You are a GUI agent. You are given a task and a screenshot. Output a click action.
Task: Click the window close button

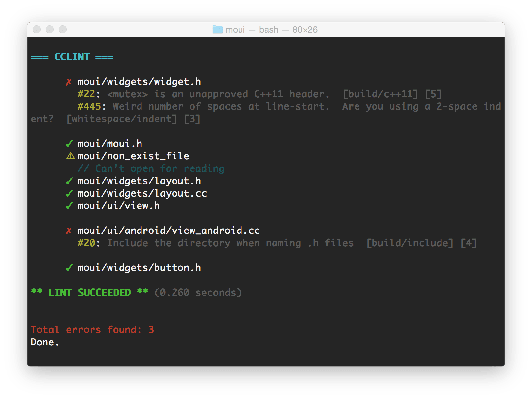(x=37, y=30)
